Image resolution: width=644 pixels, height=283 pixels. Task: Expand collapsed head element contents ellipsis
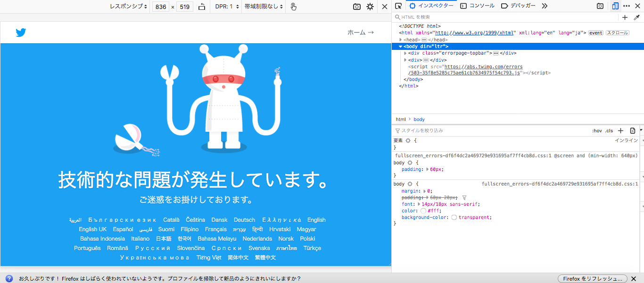424,40
